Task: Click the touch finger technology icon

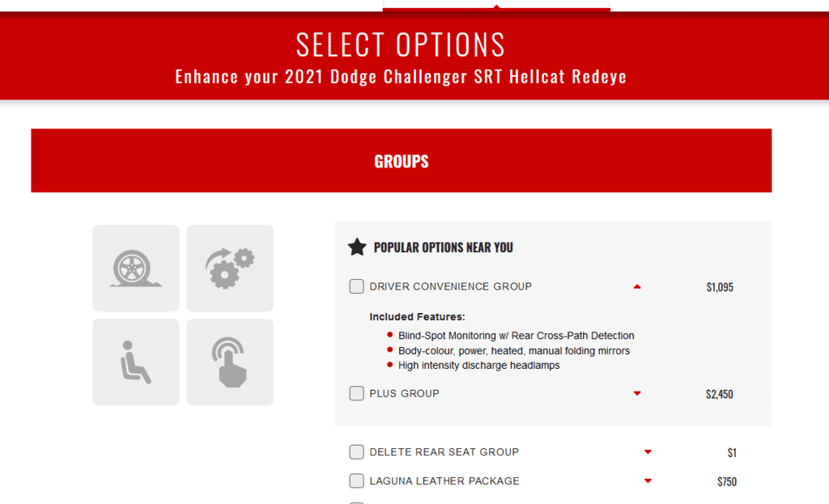Action: [x=230, y=362]
